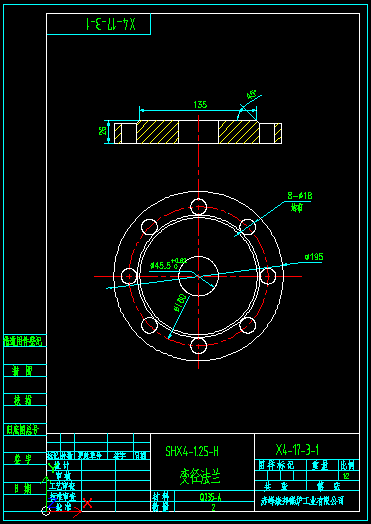The height and width of the screenshot is (524, 371).
Task: Click the SHX4-1.25-H title text
Action: pos(192,451)
